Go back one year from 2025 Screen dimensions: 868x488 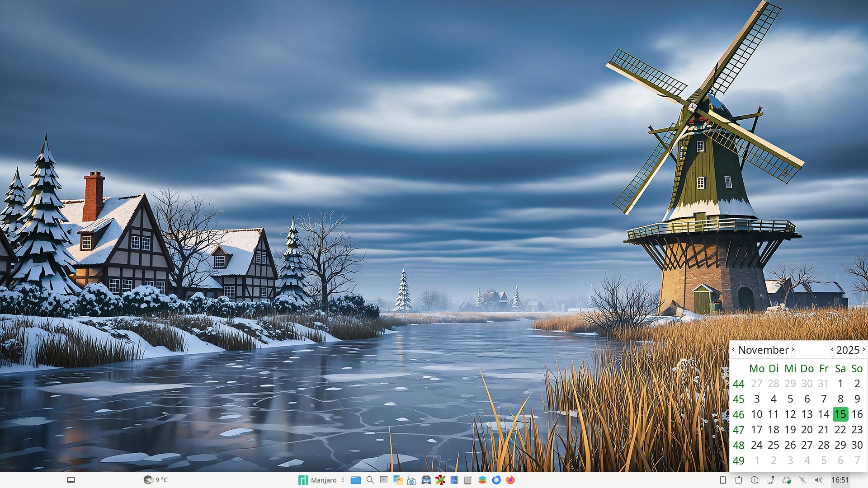tap(832, 350)
